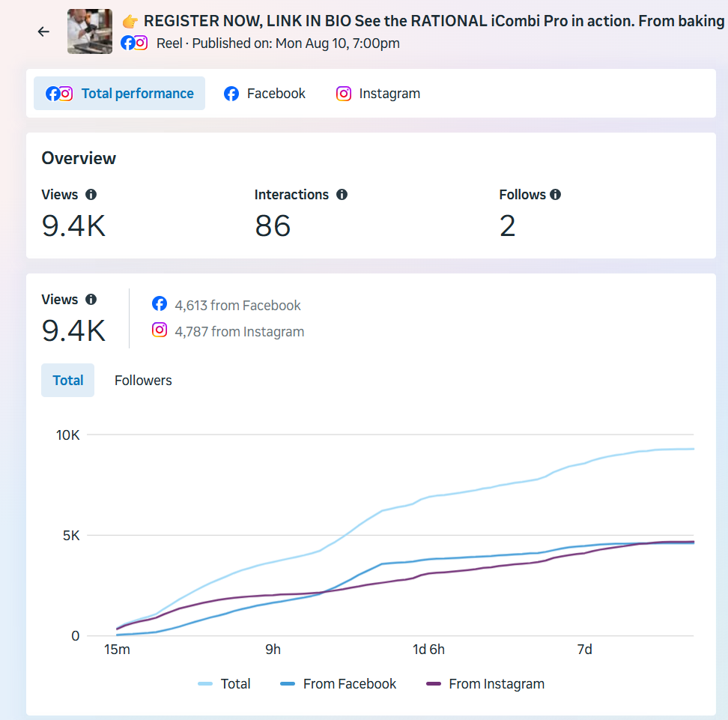728x720 pixels.
Task: Click the 86 interactions value
Action: click(273, 226)
